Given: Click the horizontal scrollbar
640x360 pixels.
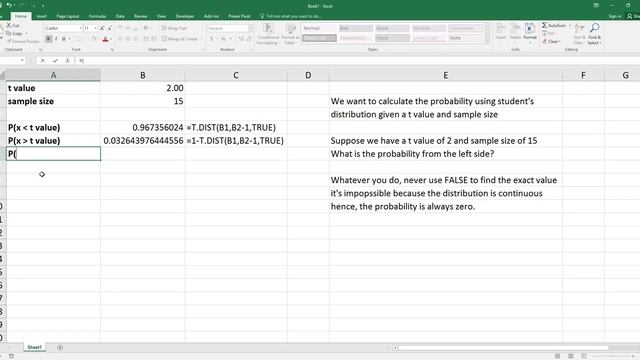Looking at the screenshot, I should 503,348.
